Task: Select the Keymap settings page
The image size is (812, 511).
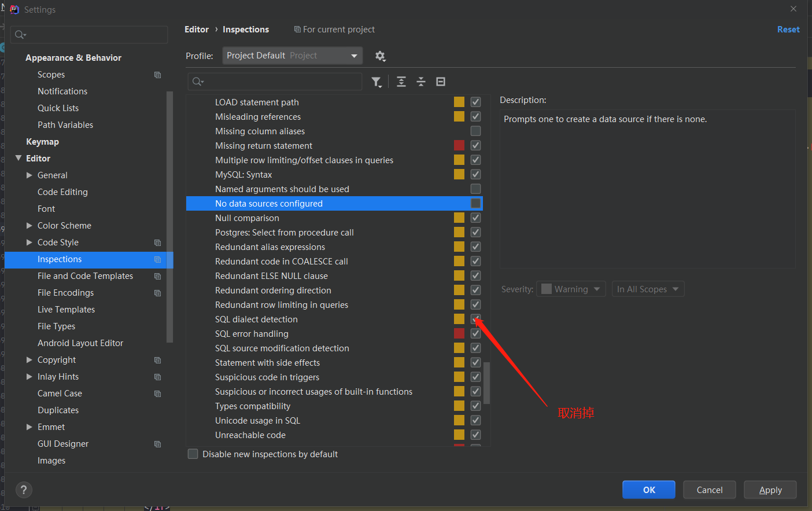Action: tap(42, 142)
